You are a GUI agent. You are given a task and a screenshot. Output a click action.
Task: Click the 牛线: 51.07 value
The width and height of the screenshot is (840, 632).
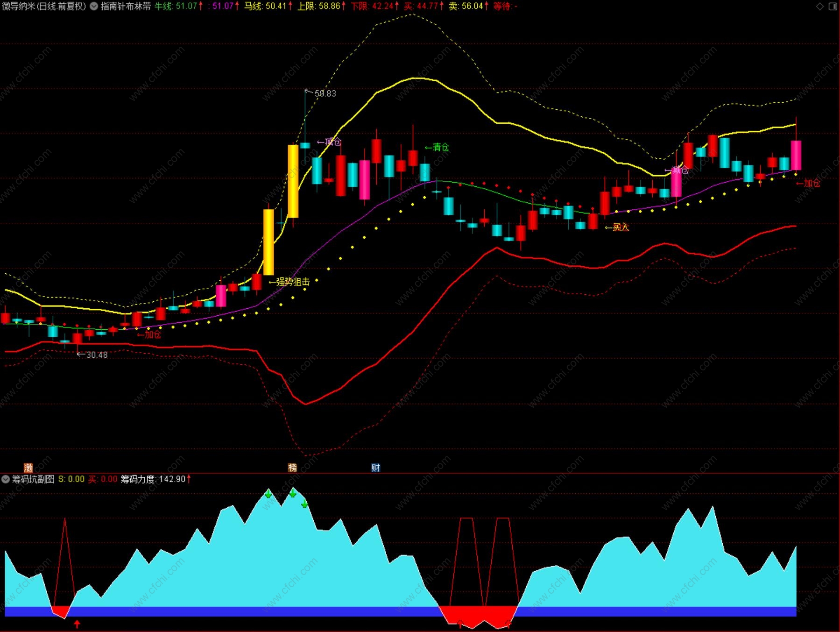(x=178, y=6)
